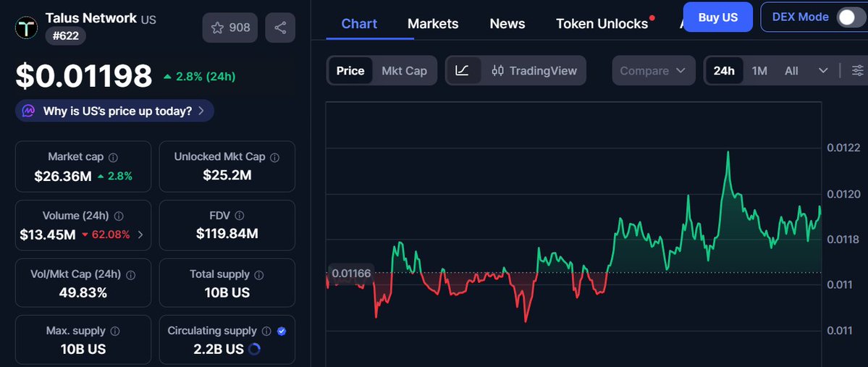Open the Compare dropdown
Viewport: 868px width, 367px height.
(x=654, y=71)
